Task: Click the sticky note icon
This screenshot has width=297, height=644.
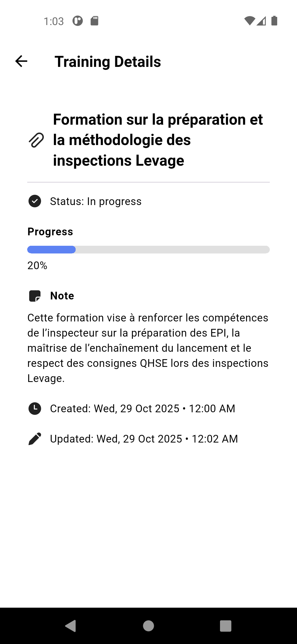Action: point(35,296)
